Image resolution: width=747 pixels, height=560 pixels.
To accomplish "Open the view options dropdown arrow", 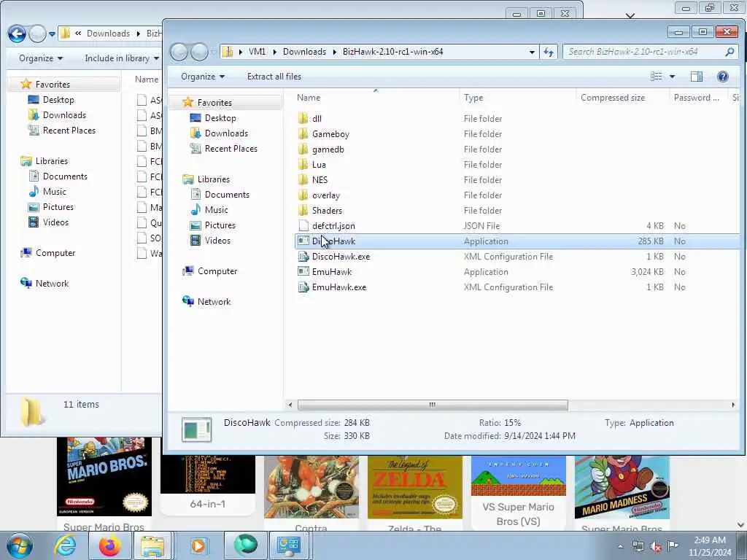I will pyautogui.click(x=672, y=76).
